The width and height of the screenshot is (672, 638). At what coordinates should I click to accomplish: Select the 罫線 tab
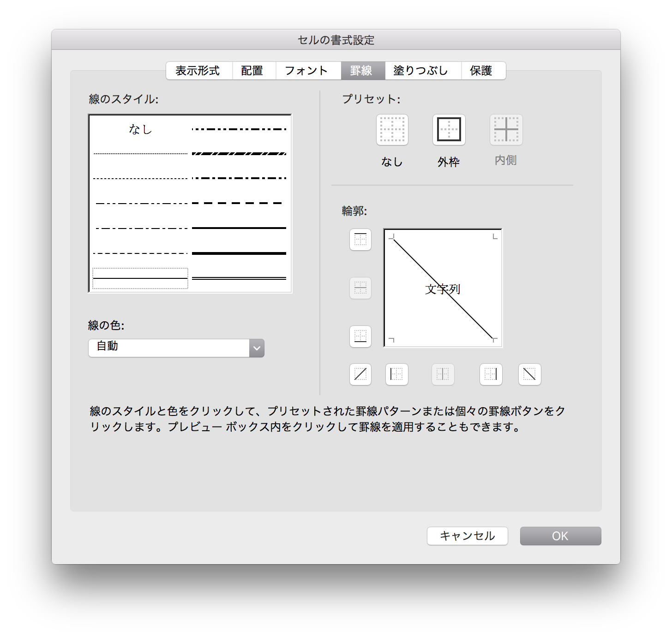coord(363,71)
